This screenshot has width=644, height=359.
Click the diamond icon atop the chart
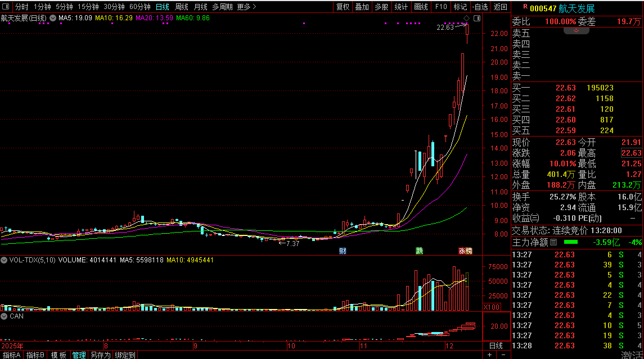click(x=467, y=18)
